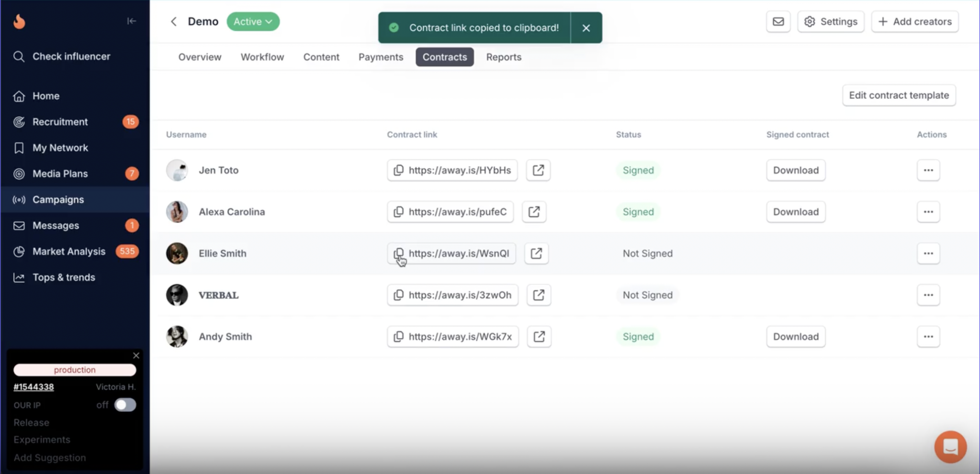The height and width of the screenshot is (474, 980).
Task: Switch to the Payments tab
Action: (x=380, y=57)
